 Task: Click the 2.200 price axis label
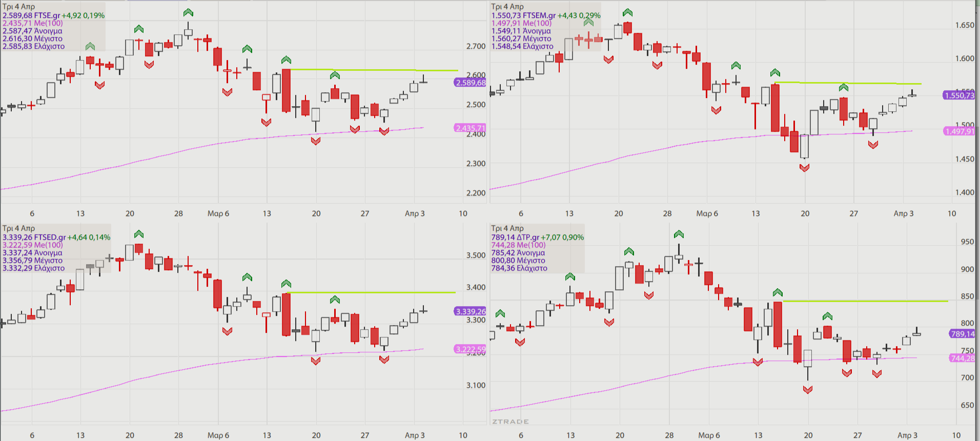coord(476,193)
